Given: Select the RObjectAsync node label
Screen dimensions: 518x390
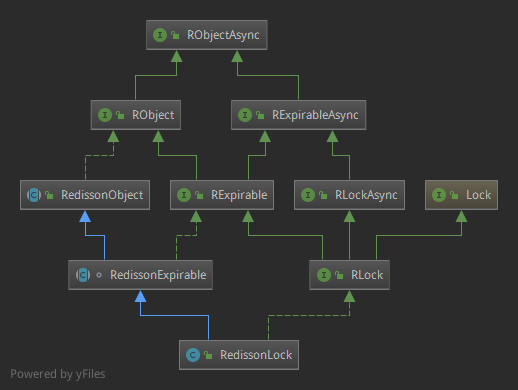Looking at the screenshot, I should (x=223, y=35).
